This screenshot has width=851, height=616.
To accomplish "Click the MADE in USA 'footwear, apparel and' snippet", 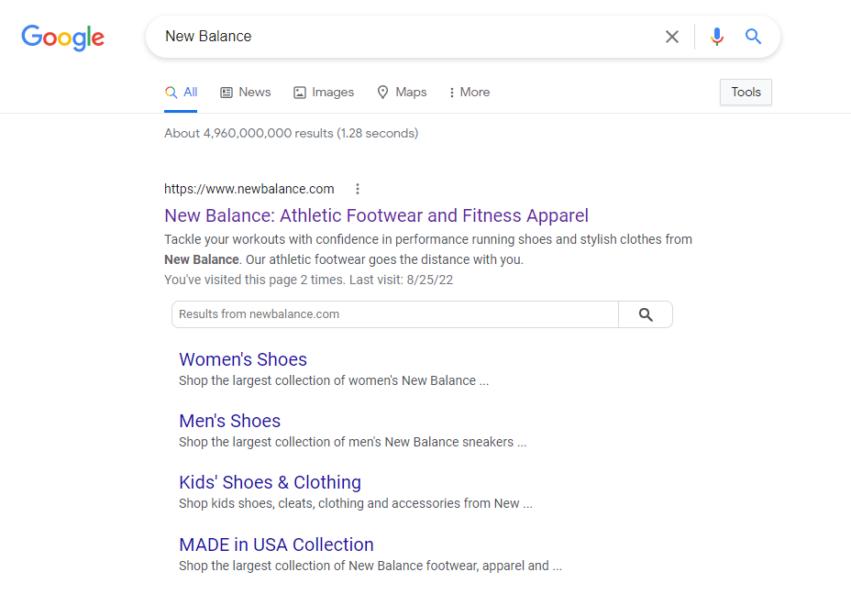I will coord(370,566).
